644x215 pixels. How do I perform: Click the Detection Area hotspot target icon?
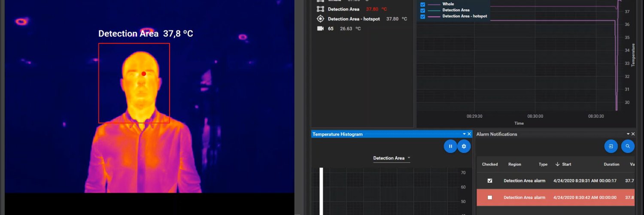pos(320,19)
